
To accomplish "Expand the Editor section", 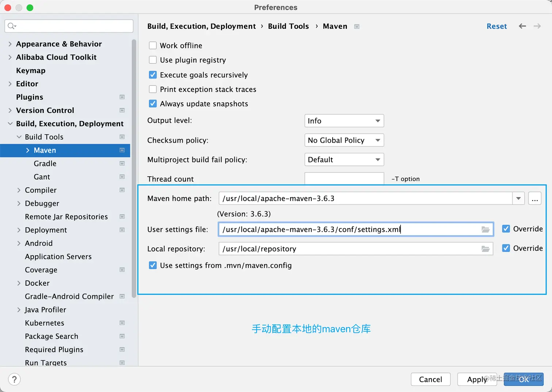I will click(x=10, y=84).
